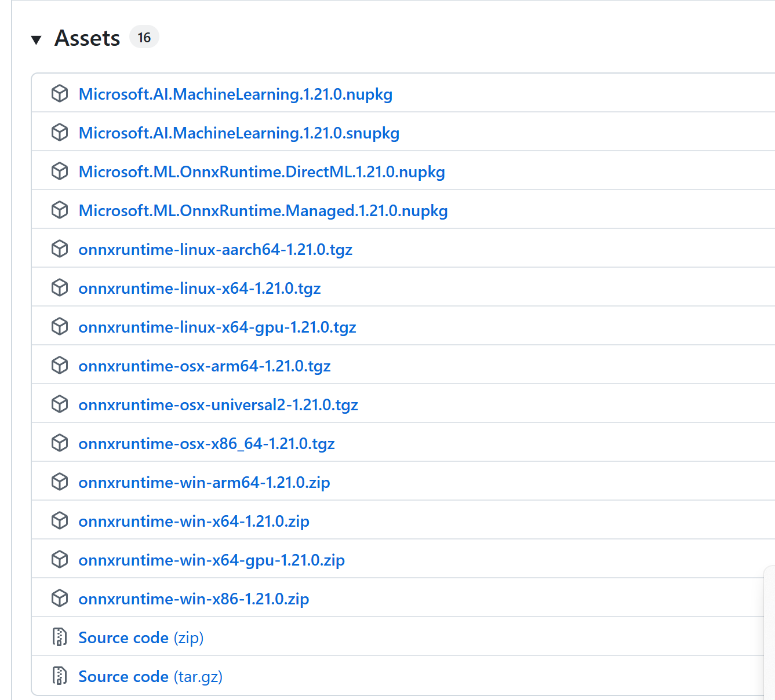This screenshot has height=700, width=775.
Task: Click the Assets count badge showing 16
Action: point(144,37)
